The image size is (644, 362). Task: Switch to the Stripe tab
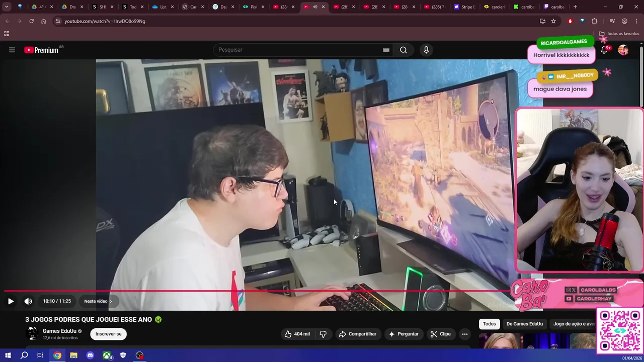click(x=464, y=7)
